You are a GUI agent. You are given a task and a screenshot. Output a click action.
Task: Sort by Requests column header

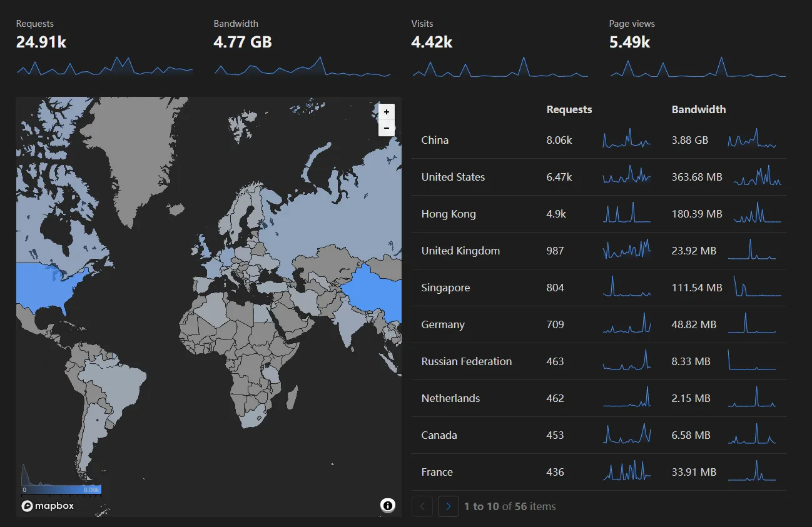tap(569, 109)
